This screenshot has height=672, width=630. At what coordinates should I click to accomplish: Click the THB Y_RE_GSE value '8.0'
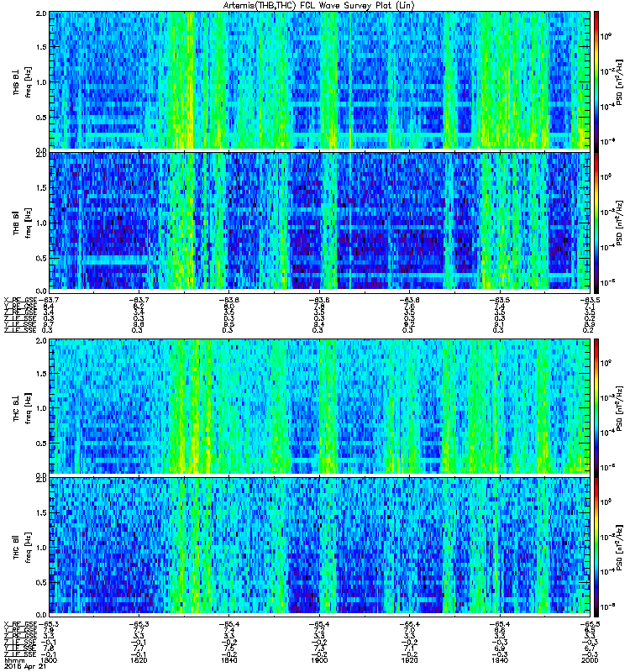click(228, 306)
